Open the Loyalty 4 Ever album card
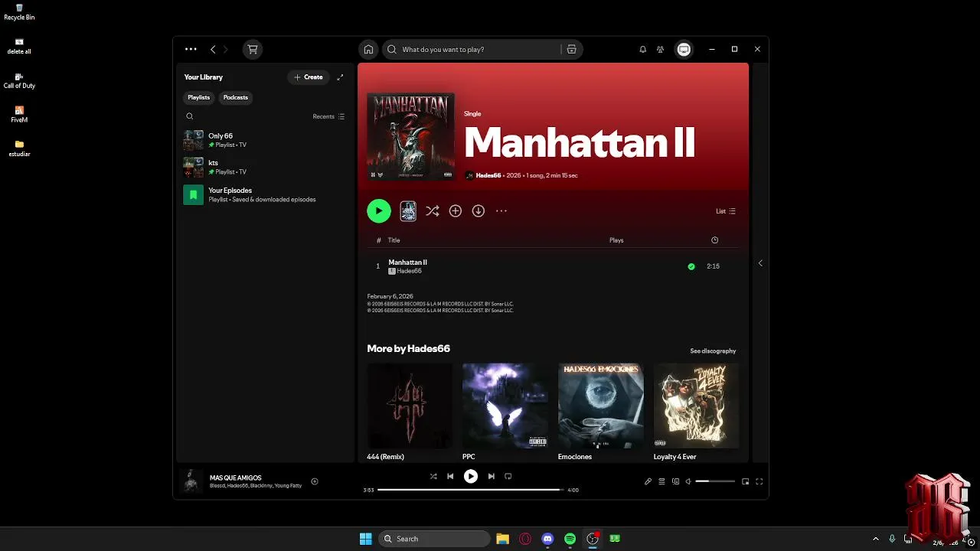The image size is (980, 551). click(697, 412)
